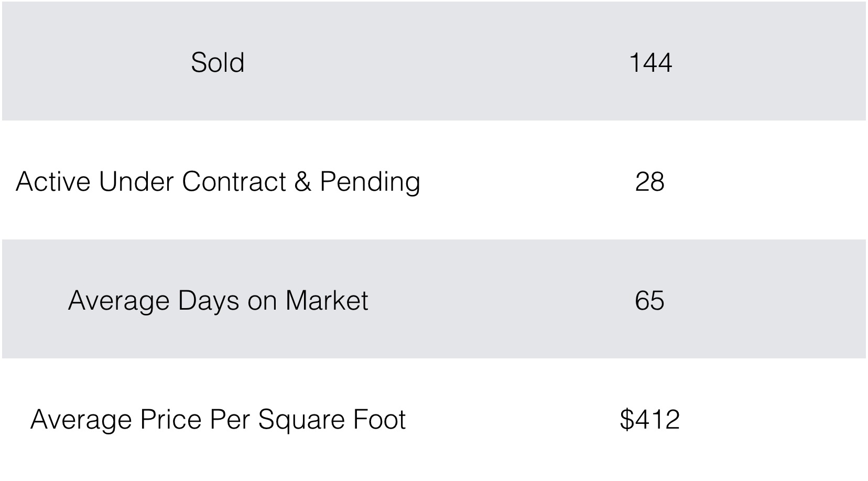Click the ampersand symbol before Pending
Image resolution: width=868 pixels, height=481 pixels.
coord(303,182)
